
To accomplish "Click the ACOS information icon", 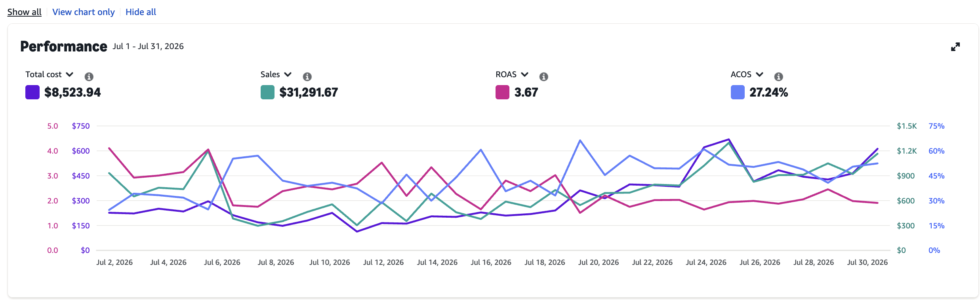I will point(778,76).
